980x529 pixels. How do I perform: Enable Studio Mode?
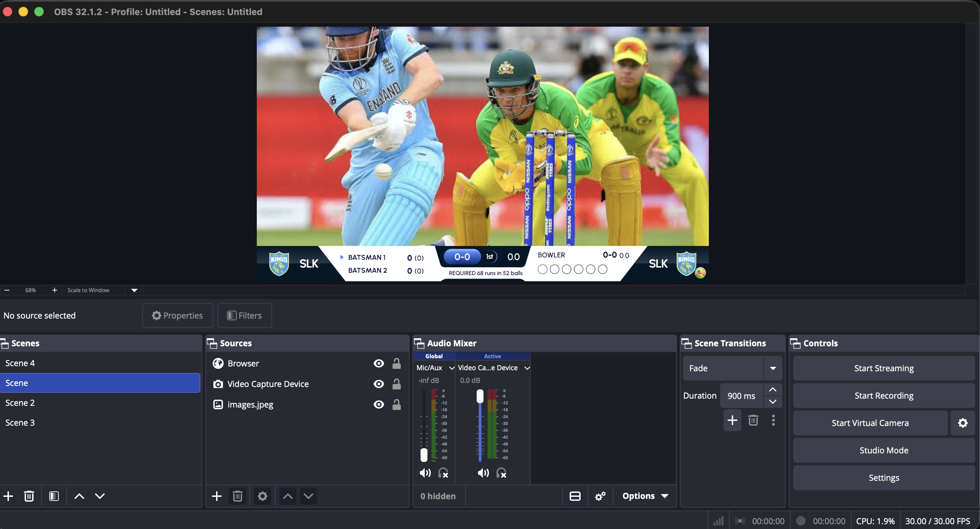[x=884, y=450]
